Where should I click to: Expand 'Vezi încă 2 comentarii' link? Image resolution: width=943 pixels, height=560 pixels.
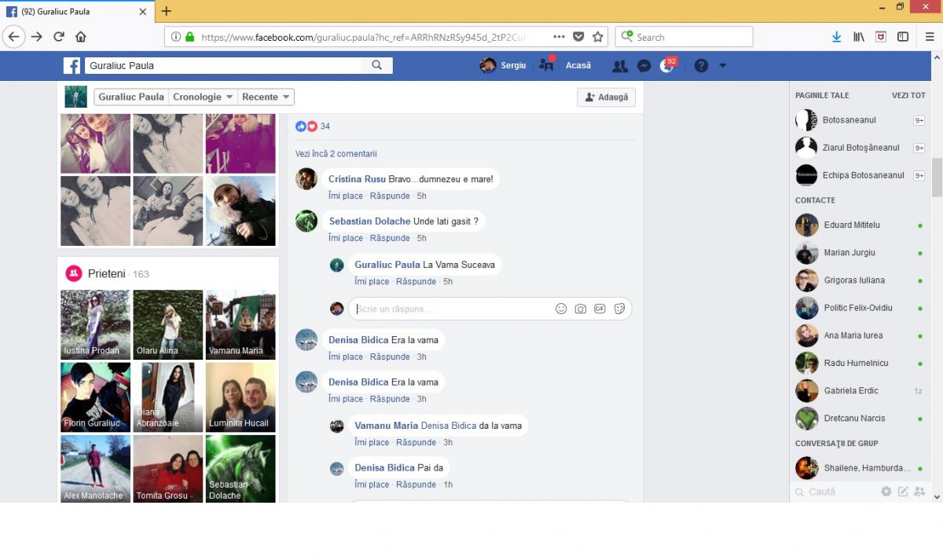(336, 154)
